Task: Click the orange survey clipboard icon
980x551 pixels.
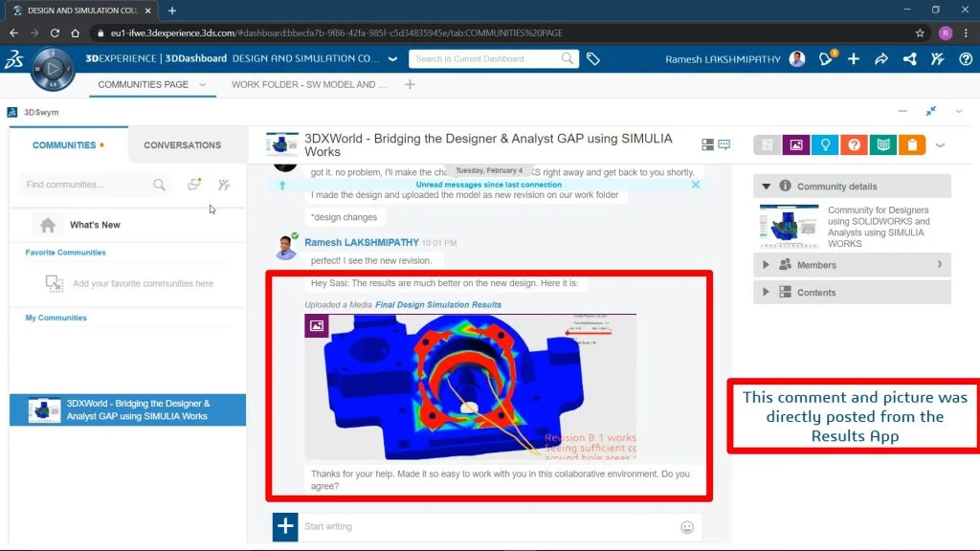Action: (912, 145)
